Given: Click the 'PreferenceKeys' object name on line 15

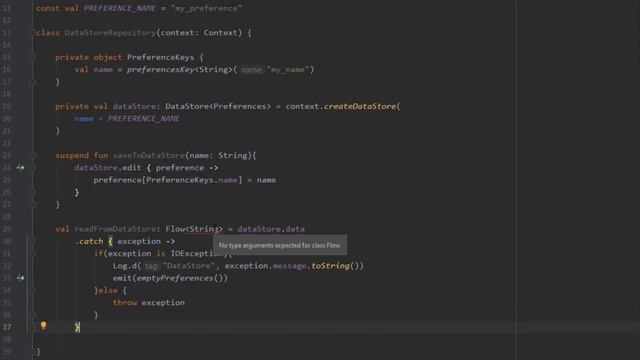Looking at the screenshot, I should (160, 57).
